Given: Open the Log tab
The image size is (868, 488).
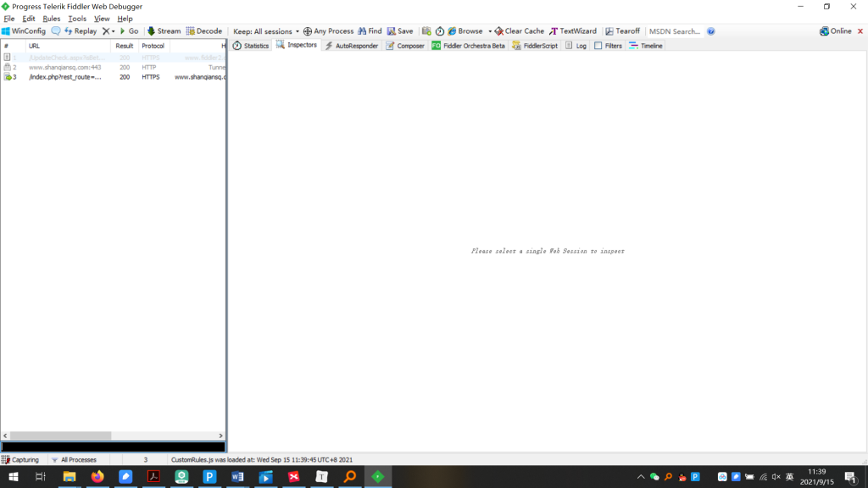Looking at the screenshot, I should [576, 46].
